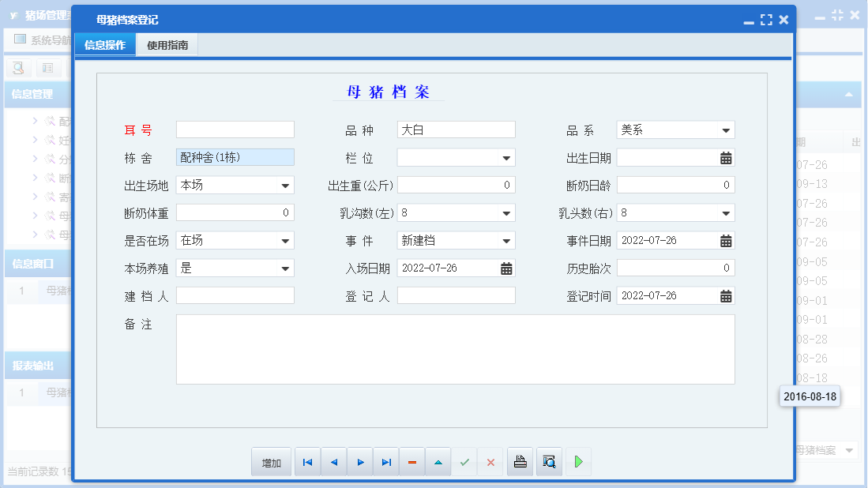The height and width of the screenshot is (488, 868).
Task: Expand the 品系 dropdown
Action: [x=725, y=130]
